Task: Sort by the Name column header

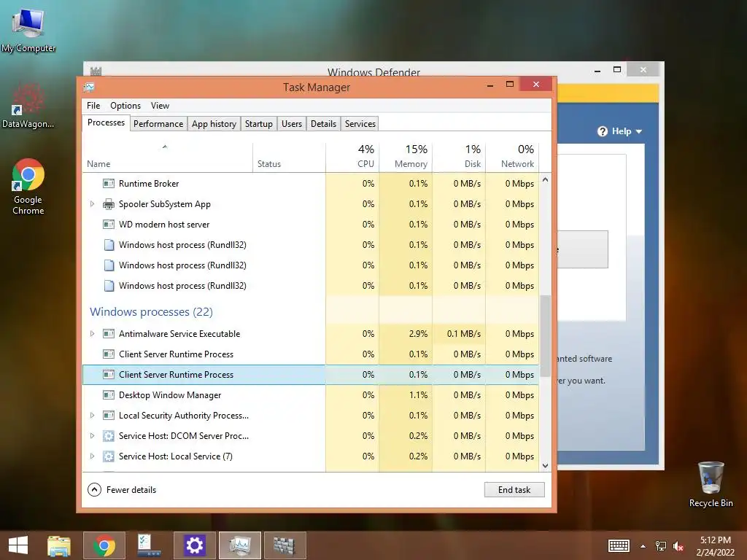Action: pos(167,157)
